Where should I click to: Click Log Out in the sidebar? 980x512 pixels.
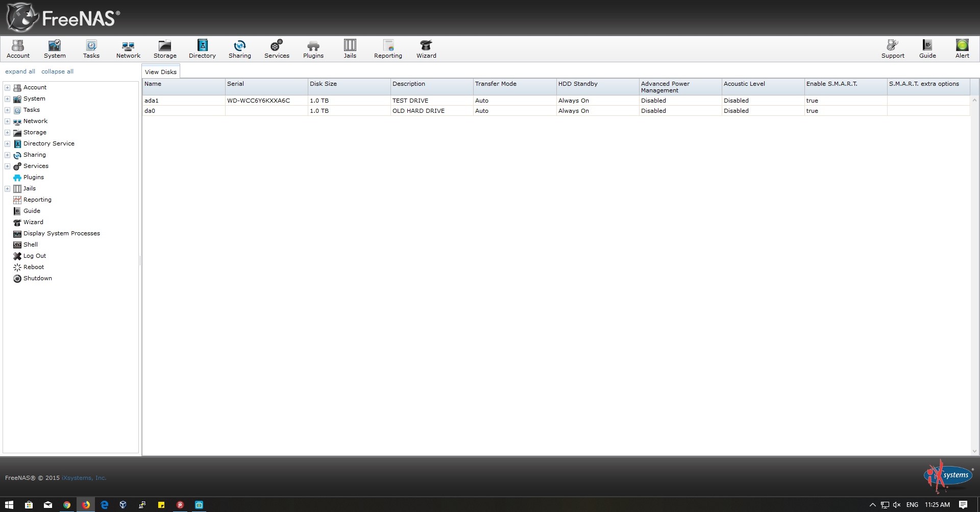pyautogui.click(x=34, y=256)
